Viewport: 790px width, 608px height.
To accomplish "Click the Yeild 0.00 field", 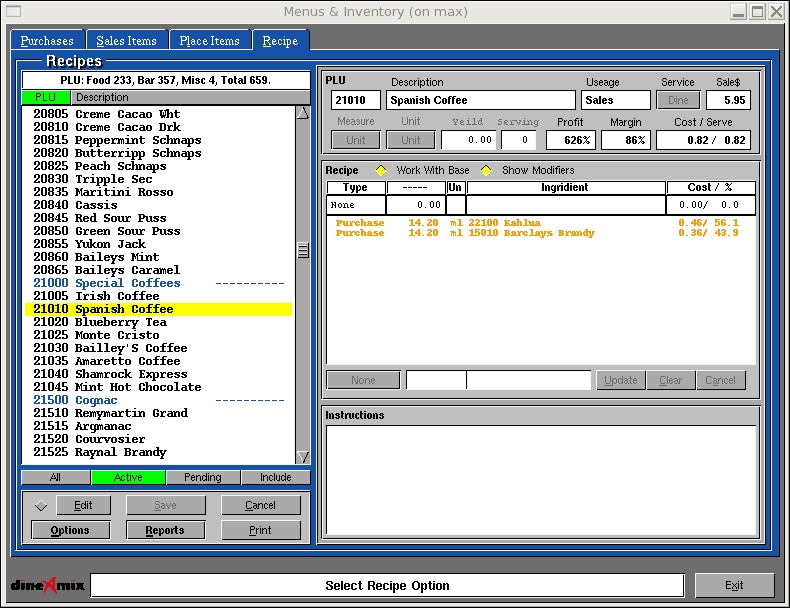I will (x=469, y=140).
